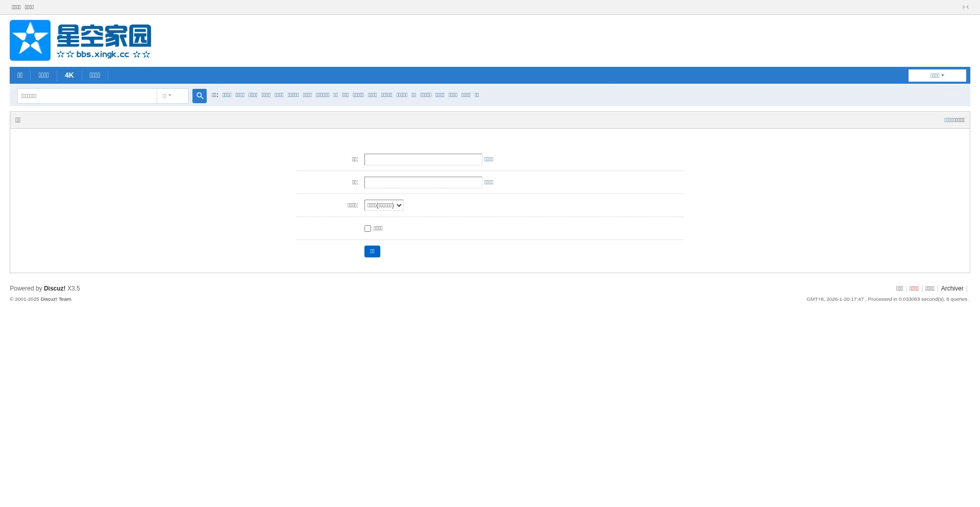Click into the search text box
The width and height of the screenshot is (980, 507).
pyautogui.click(x=87, y=96)
